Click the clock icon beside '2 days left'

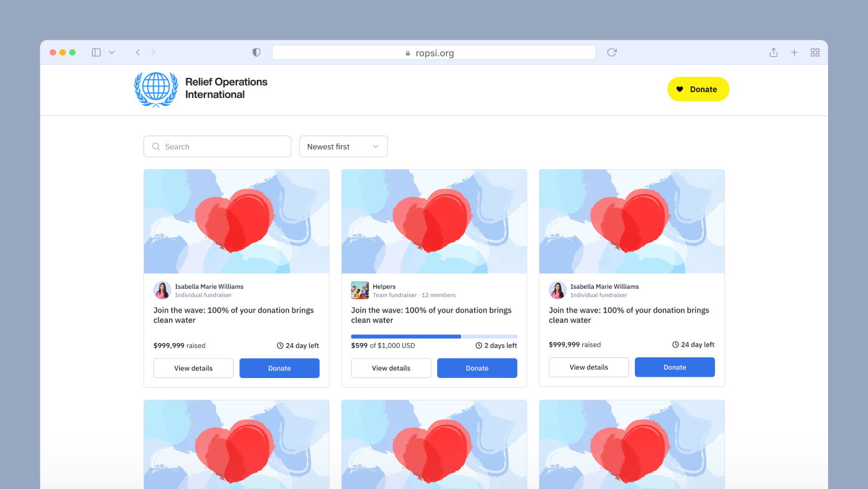(x=479, y=346)
